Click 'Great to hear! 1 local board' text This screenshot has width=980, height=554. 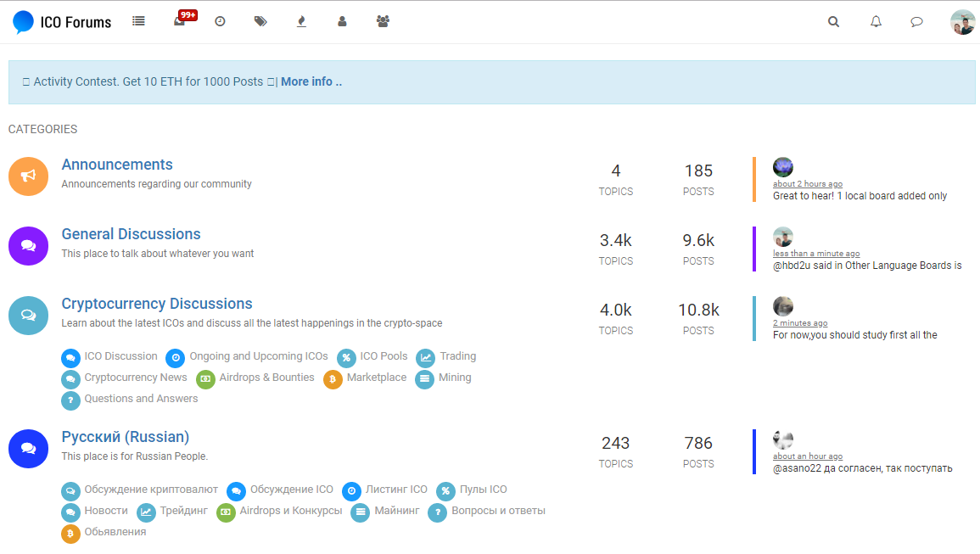coord(860,196)
